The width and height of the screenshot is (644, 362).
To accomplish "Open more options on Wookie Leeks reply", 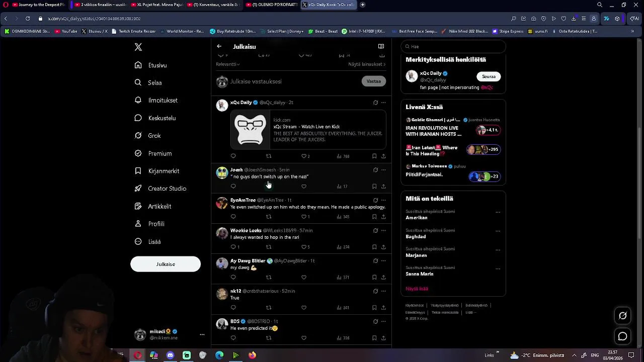I will pos(383,230).
